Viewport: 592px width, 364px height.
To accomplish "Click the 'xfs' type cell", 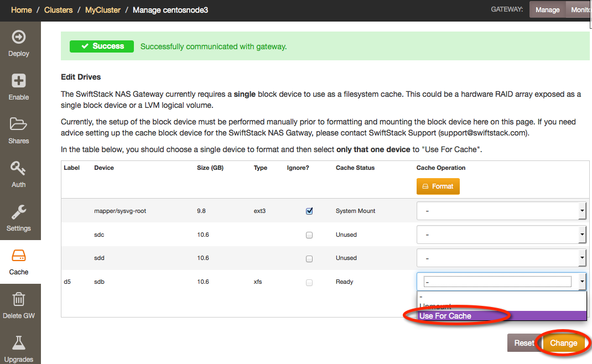I will (x=258, y=282).
